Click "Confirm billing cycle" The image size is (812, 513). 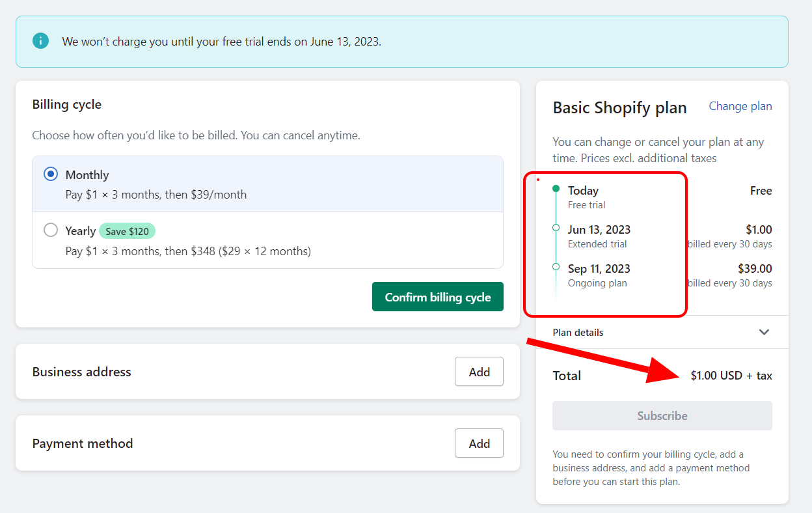(x=437, y=296)
